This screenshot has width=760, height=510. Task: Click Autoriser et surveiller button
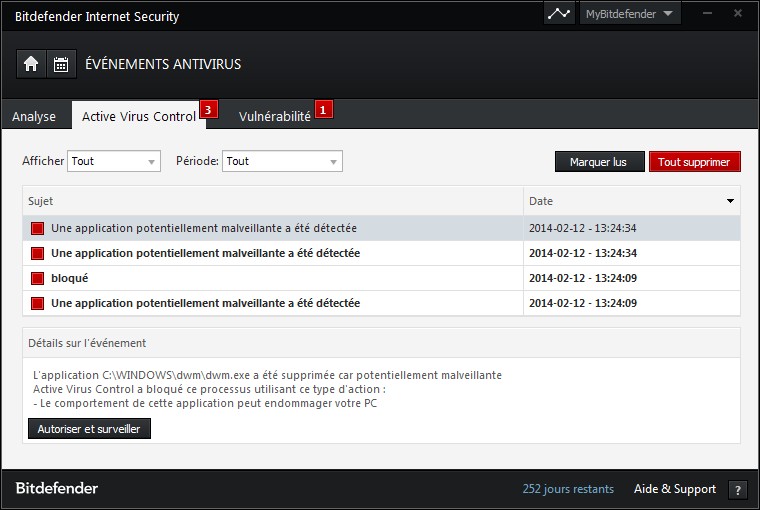[x=89, y=429]
